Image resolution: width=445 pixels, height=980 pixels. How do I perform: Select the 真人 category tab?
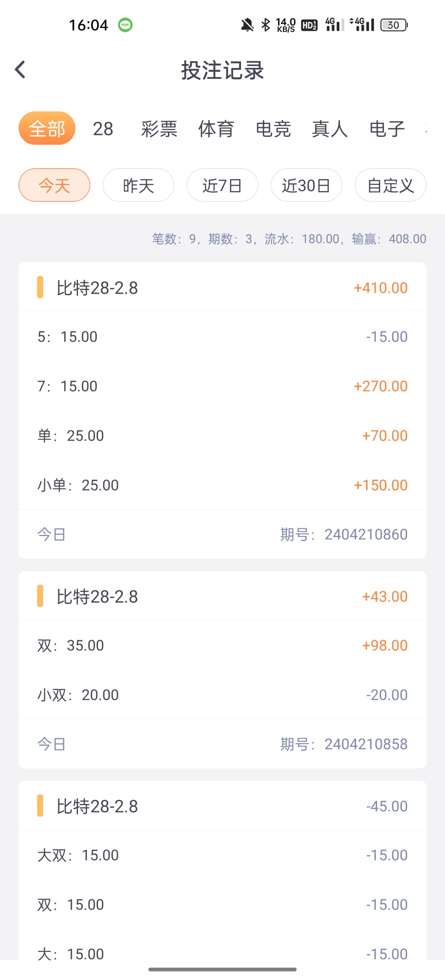[x=330, y=129]
